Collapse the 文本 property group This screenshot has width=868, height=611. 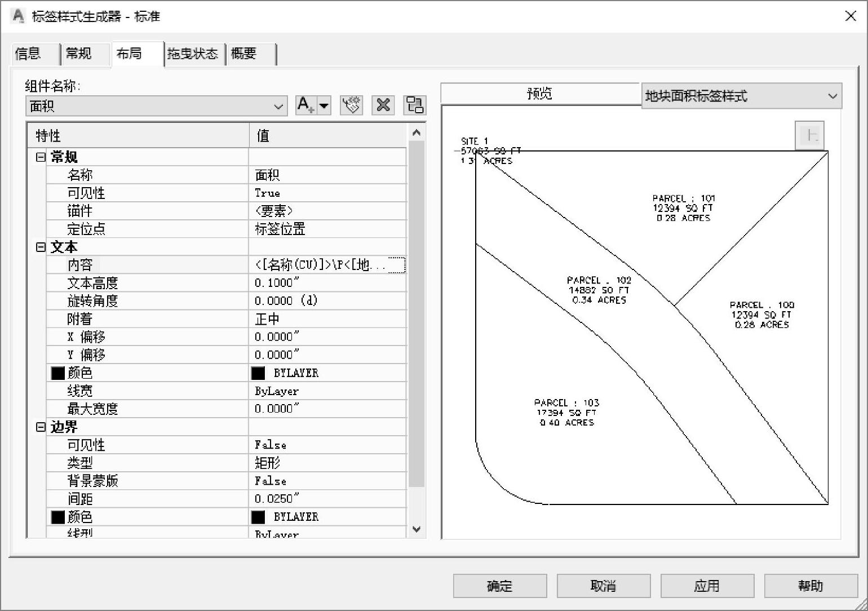click(41, 247)
